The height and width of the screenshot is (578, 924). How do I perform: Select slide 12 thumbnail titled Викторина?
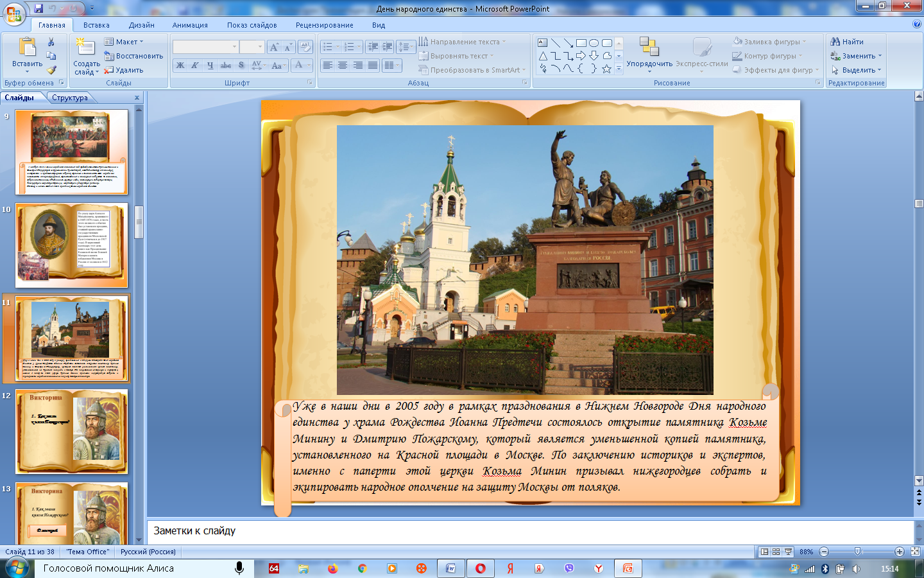(x=72, y=432)
